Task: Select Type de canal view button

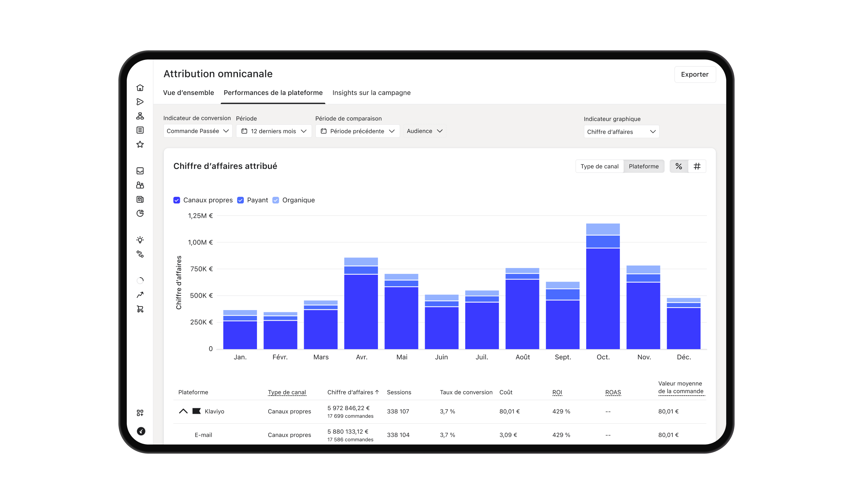Action: pyautogui.click(x=599, y=167)
